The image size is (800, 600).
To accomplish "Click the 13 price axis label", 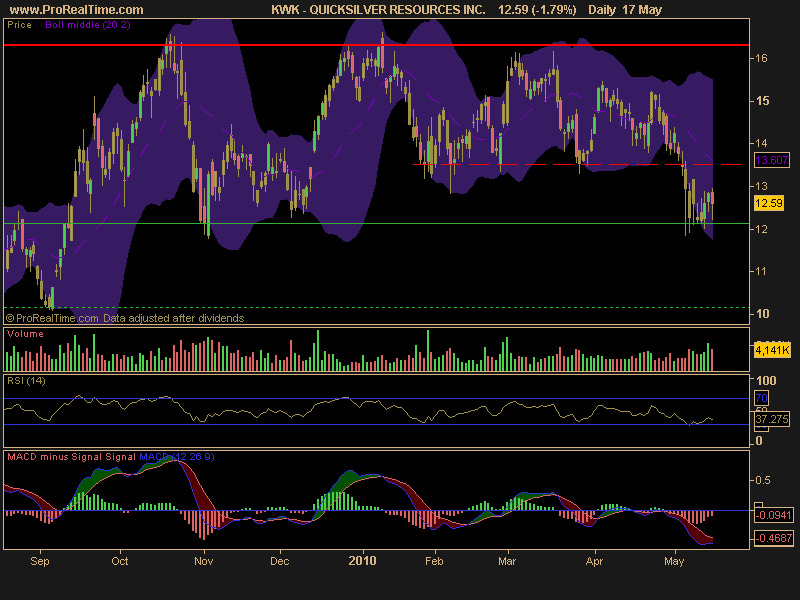I will pyautogui.click(x=761, y=186).
